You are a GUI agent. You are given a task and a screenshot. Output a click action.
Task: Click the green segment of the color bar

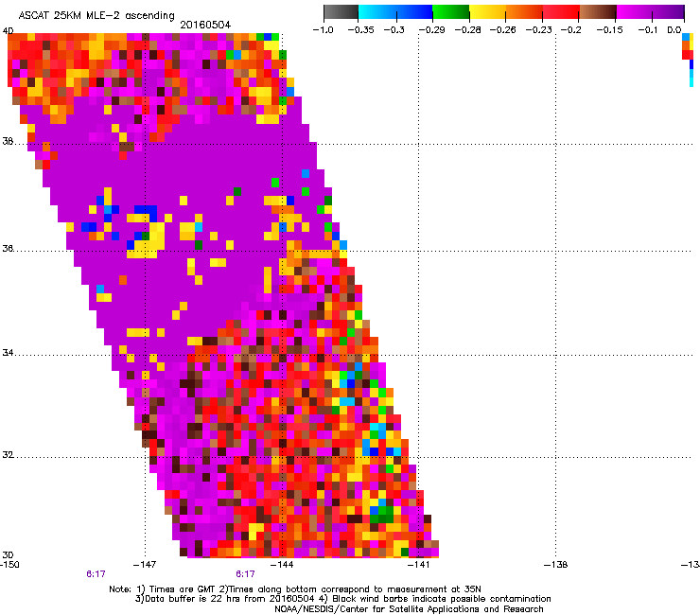click(450, 12)
